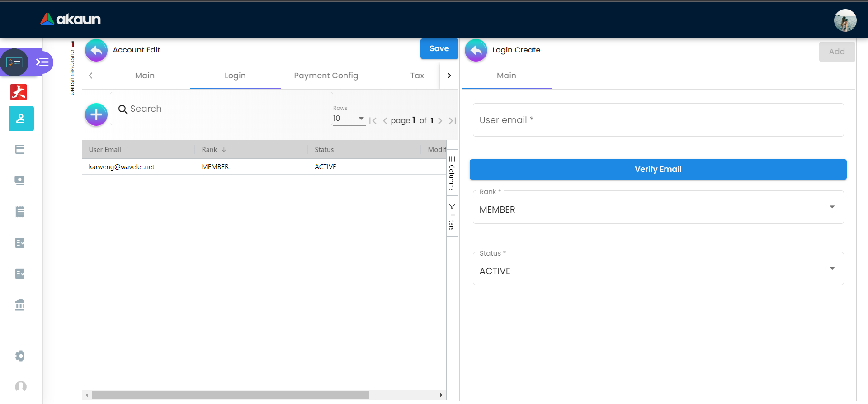Switch to the Payment Config tab
The image size is (868, 404).
click(x=325, y=76)
